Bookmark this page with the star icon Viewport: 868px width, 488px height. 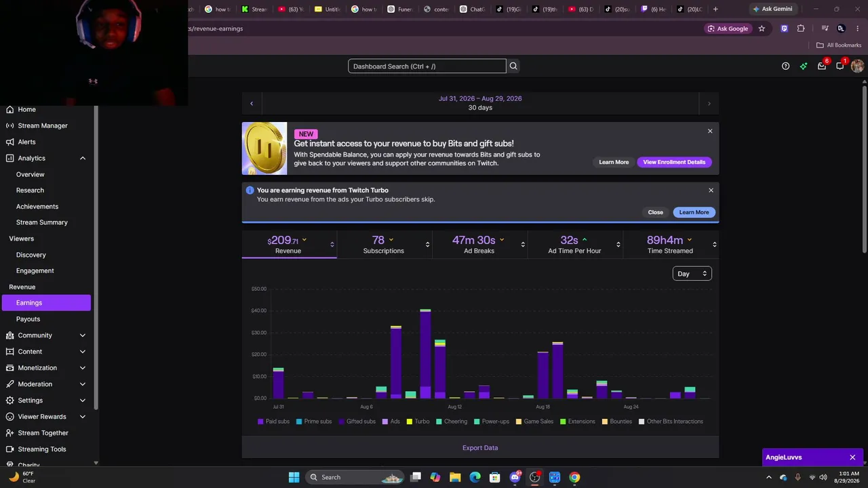762,28
